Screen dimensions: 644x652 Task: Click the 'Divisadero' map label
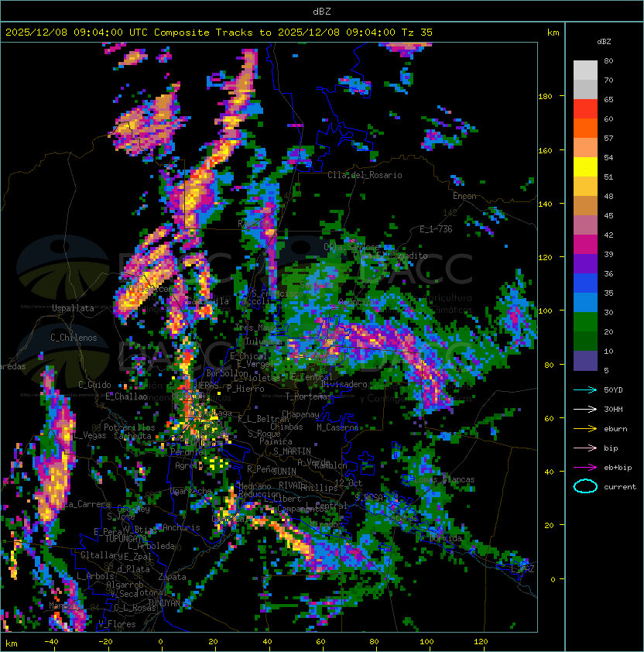[x=344, y=384]
